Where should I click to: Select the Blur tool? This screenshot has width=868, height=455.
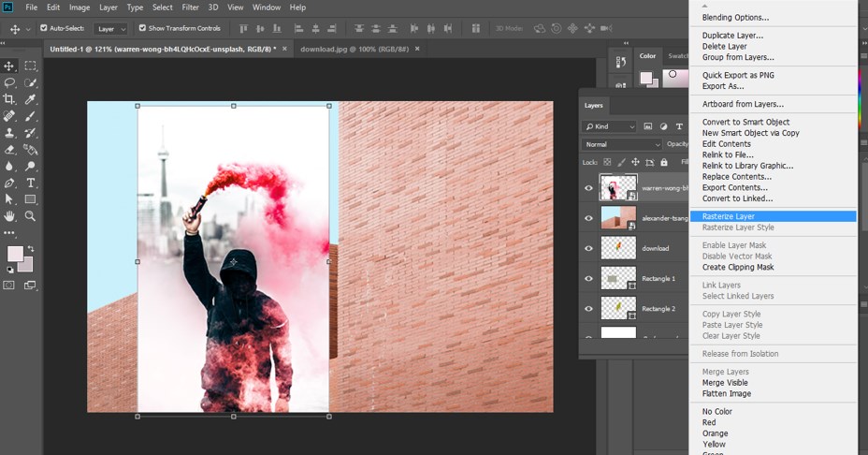coord(9,166)
